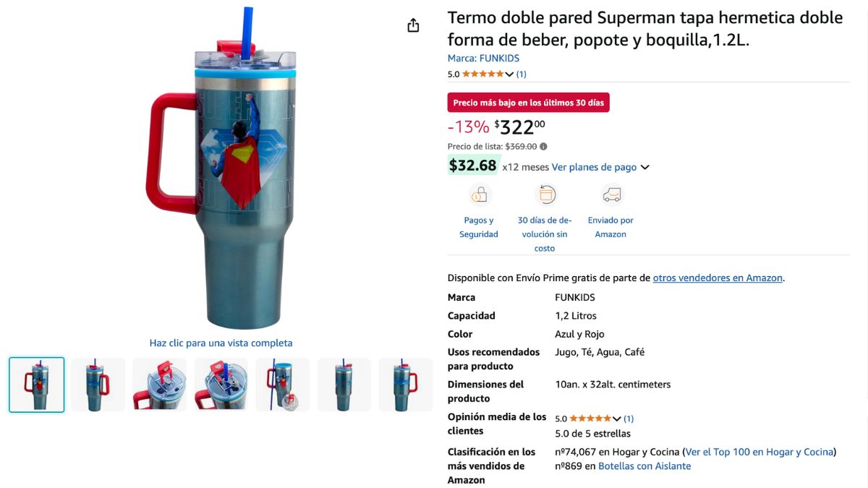This screenshot has height=488, width=868.
Task: Open the Marca: FUNKIDS brand link
Action: [483, 59]
